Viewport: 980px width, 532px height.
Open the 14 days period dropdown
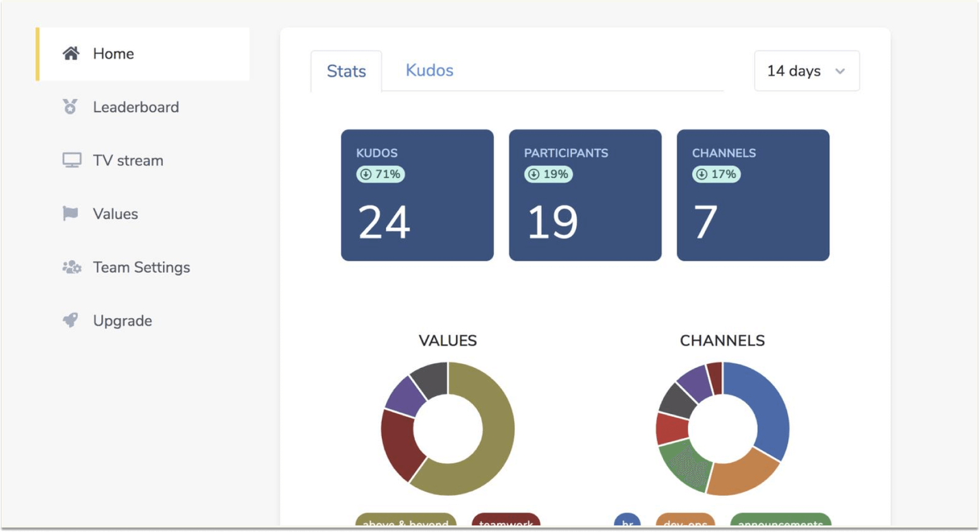coord(806,71)
